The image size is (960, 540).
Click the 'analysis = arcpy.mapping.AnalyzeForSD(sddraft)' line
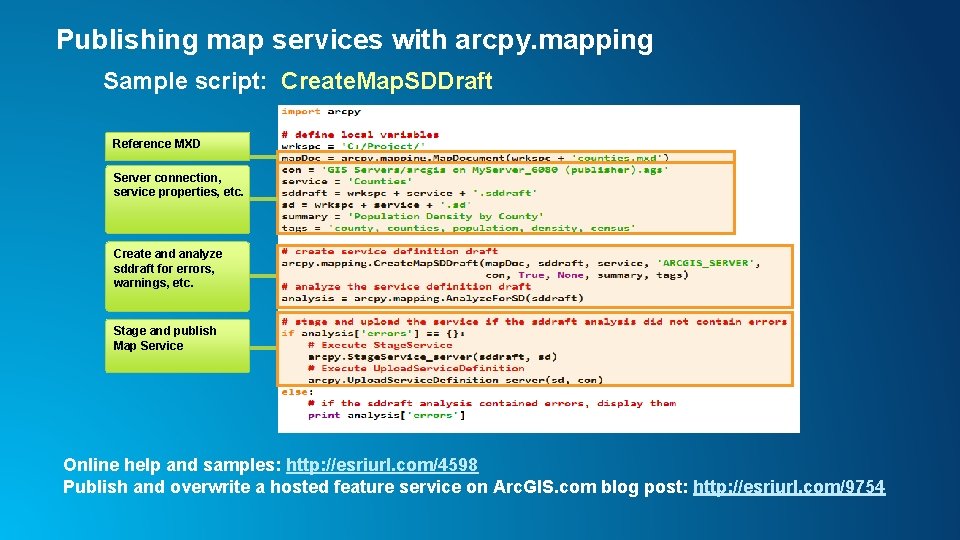coord(432,298)
